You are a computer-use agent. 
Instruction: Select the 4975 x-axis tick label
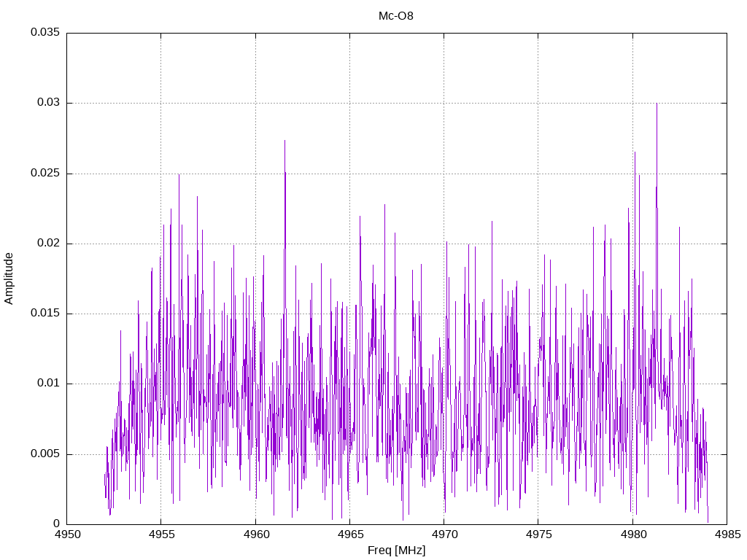[538, 535]
